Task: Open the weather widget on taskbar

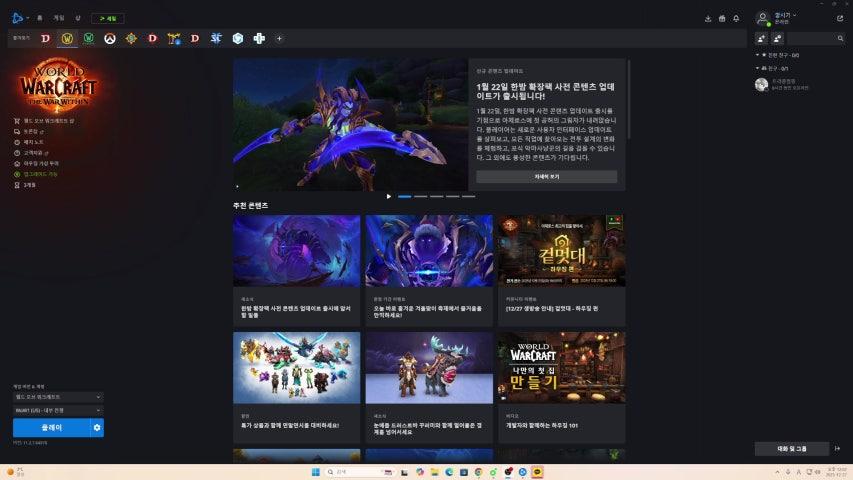Action: tap(16, 472)
